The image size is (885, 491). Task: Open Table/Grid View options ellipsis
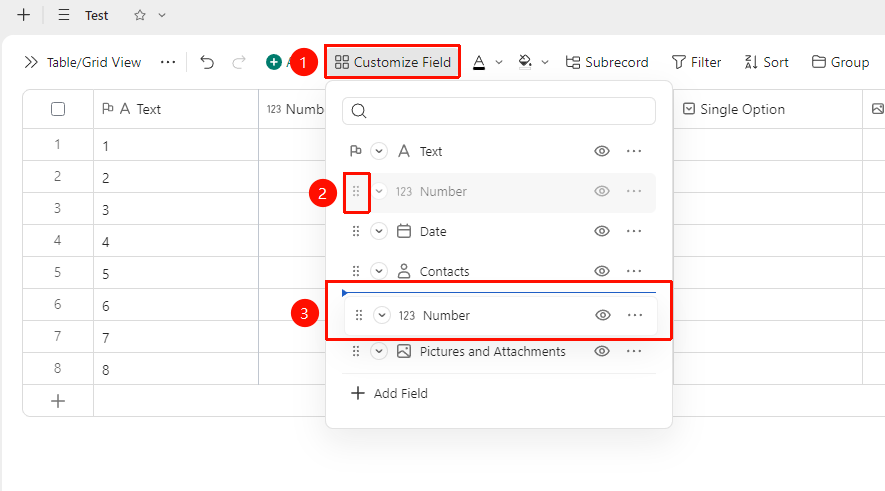coord(168,62)
